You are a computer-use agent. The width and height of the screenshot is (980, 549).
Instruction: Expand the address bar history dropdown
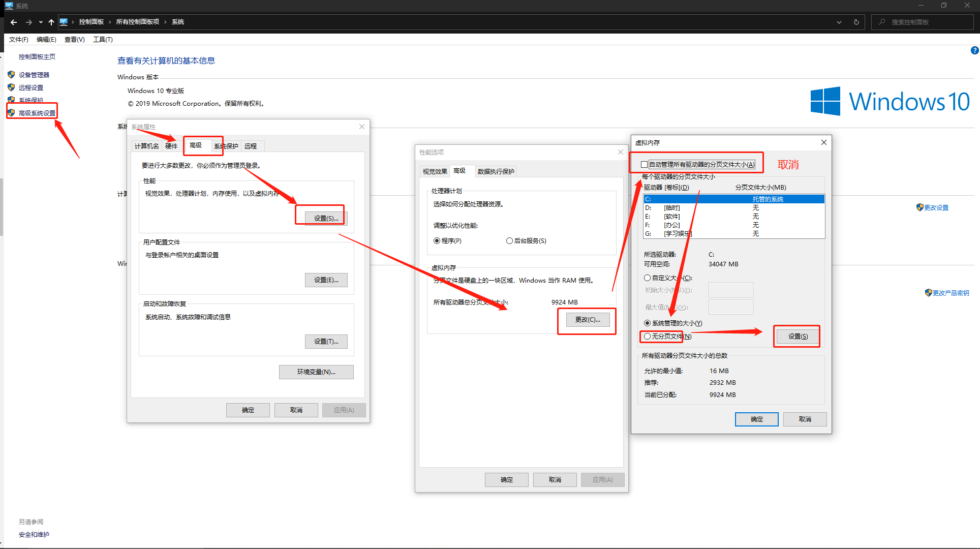pos(839,22)
